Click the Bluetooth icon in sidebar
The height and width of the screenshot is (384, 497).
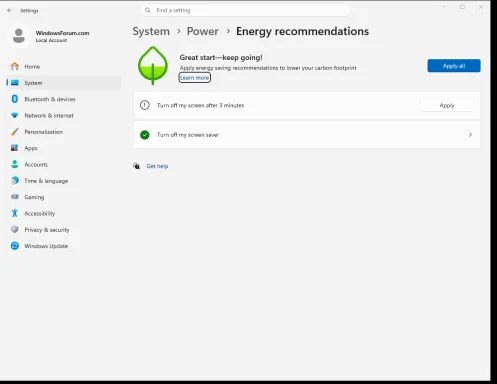15,99
